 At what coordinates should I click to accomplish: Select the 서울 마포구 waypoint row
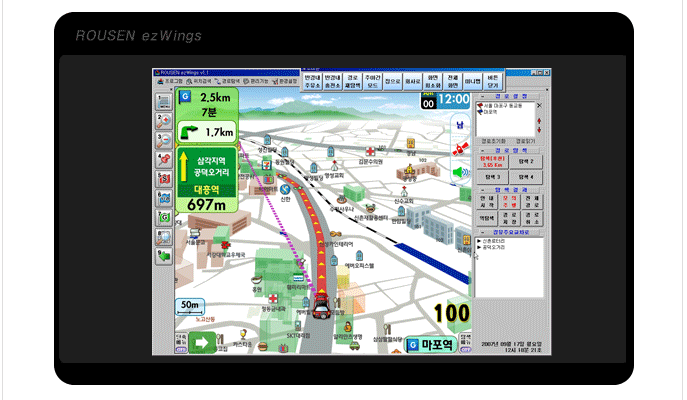(x=500, y=106)
